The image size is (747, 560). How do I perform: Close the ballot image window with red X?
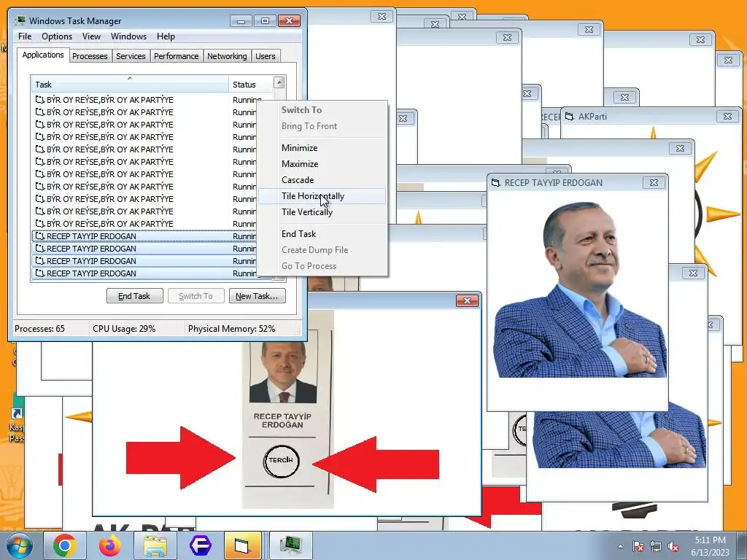pyautogui.click(x=467, y=300)
